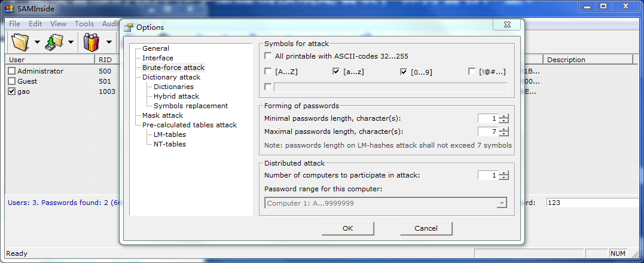Open the Tools menu
The width and height of the screenshot is (644, 263).
[x=84, y=24]
